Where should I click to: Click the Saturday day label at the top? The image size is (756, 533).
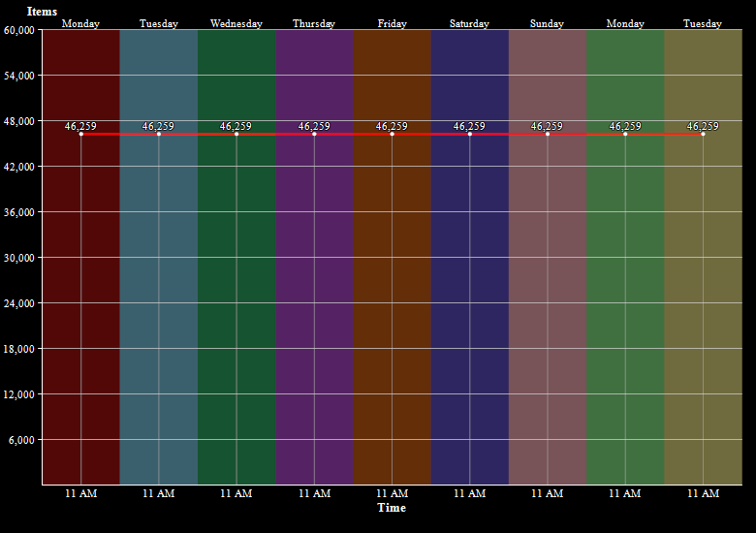(x=469, y=23)
